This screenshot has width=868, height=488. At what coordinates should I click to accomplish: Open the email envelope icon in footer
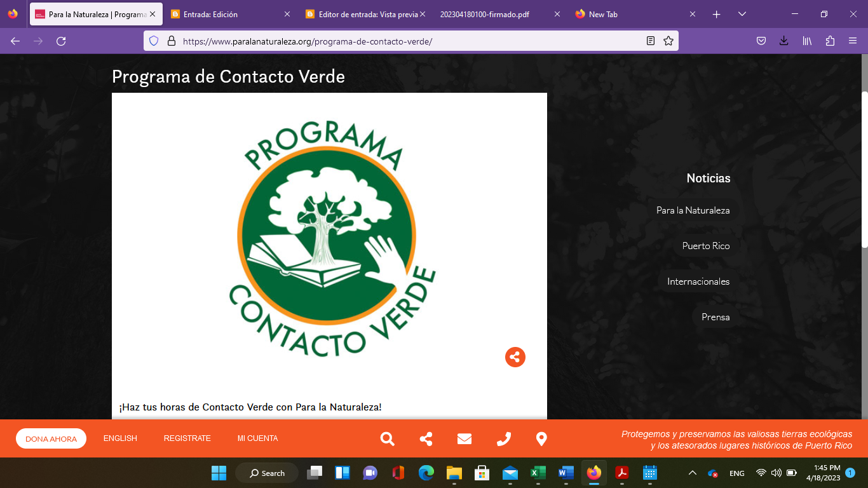coord(465,439)
